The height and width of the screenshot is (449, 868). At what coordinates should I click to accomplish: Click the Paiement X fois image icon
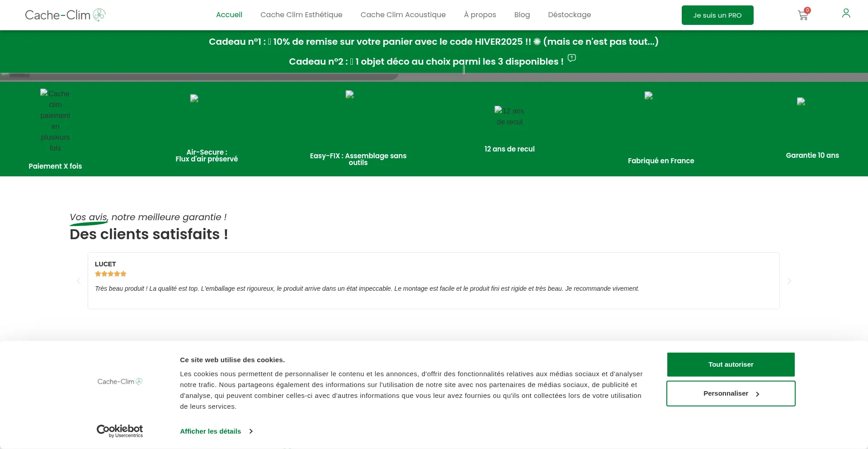point(55,120)
